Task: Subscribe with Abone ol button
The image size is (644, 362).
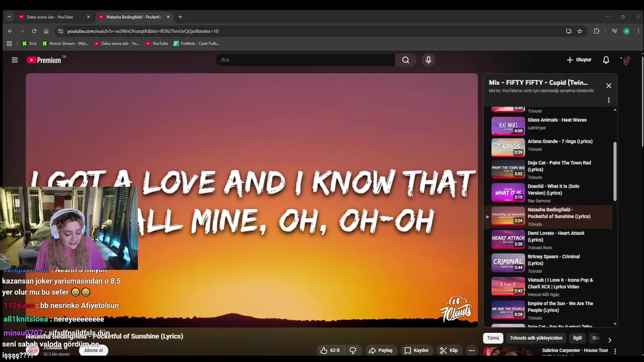Action: click(x=94, y=350)
